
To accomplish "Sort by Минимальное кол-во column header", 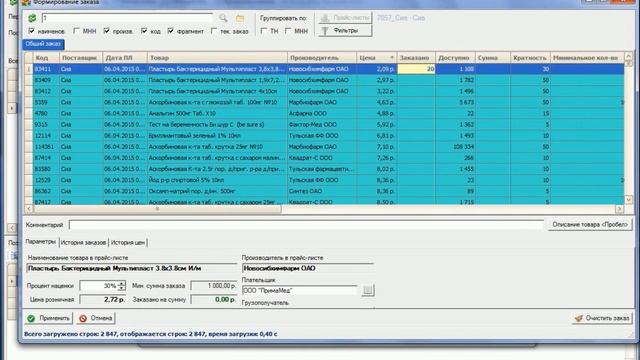I will (587, 58).
